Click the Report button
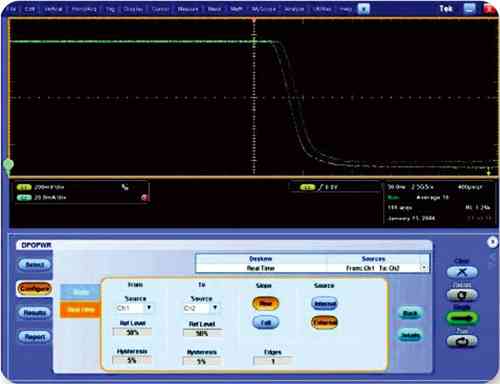The height and width of the screenshot is (384, 500). 35,337
